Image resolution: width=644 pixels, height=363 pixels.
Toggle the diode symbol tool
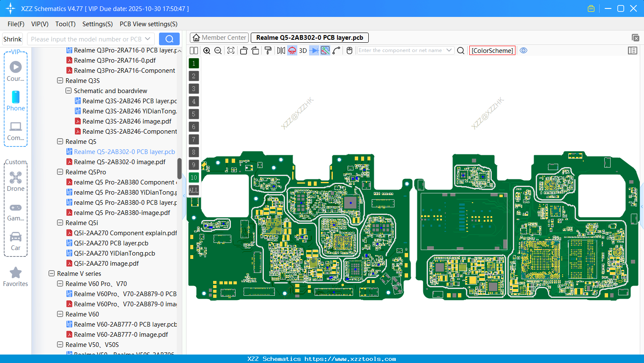point(314,50)
